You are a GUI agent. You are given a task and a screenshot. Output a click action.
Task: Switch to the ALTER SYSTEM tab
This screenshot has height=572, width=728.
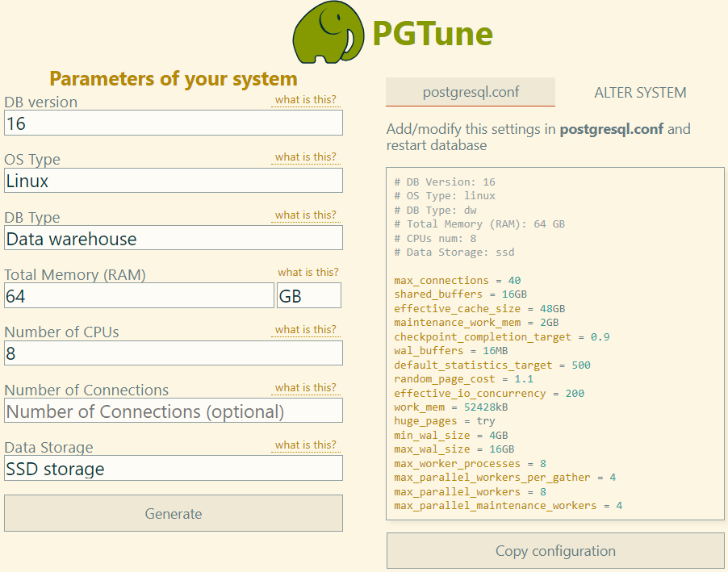[639, 92]
